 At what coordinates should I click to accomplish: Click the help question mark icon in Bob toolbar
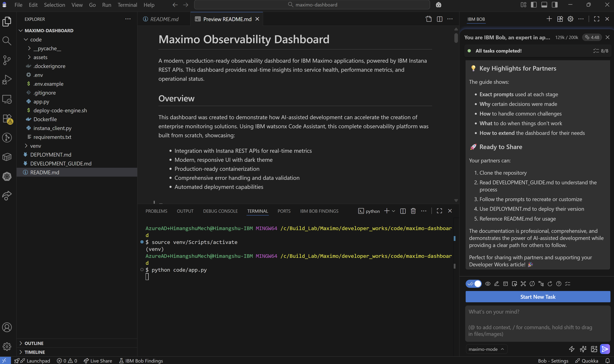click(559, 284)
